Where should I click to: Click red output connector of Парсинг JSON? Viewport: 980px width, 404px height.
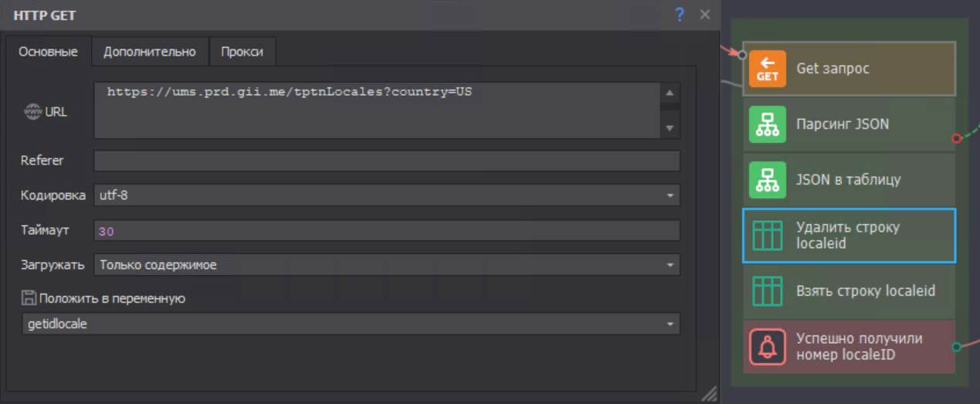pos(956,138)
